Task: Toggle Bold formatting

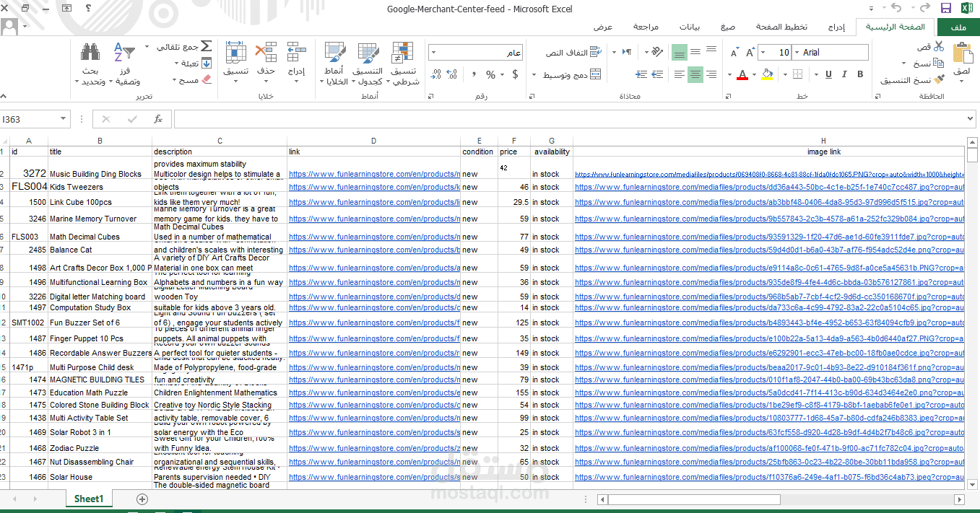Action: pos(860,74)
